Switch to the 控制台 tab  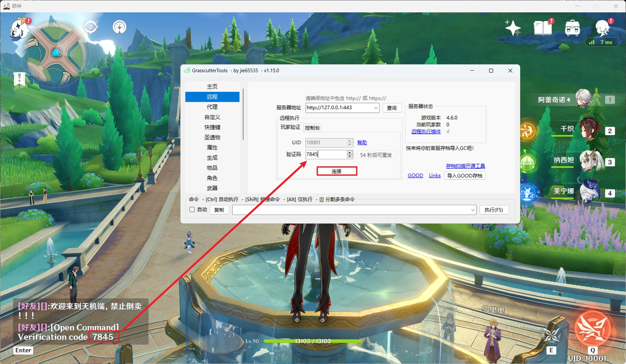click(312, 128)
